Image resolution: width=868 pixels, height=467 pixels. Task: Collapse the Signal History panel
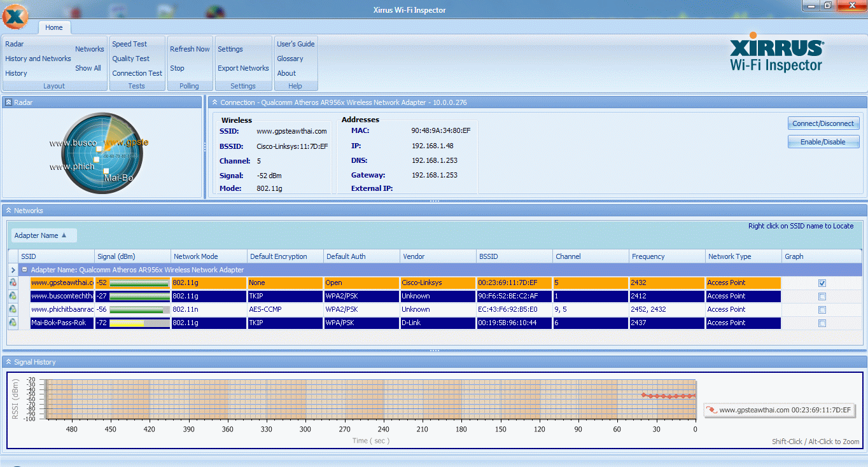(x=8, y=361)
